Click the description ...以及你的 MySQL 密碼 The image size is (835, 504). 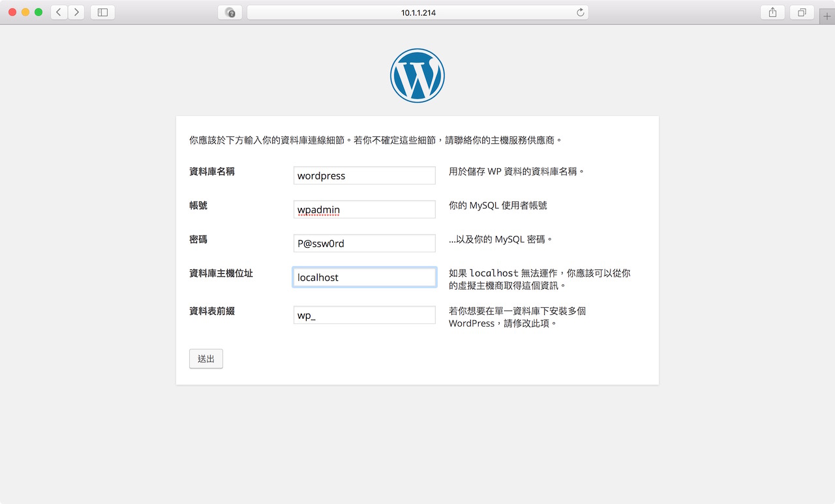501,239
